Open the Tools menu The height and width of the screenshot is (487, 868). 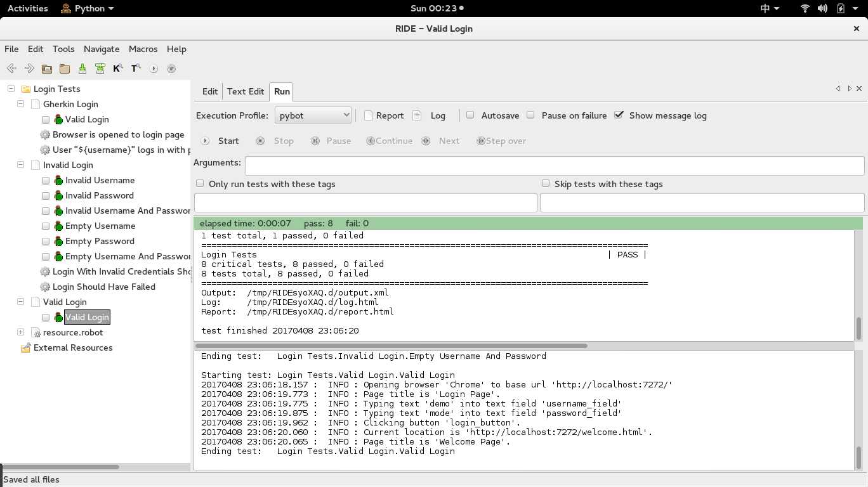coord(63,49)
